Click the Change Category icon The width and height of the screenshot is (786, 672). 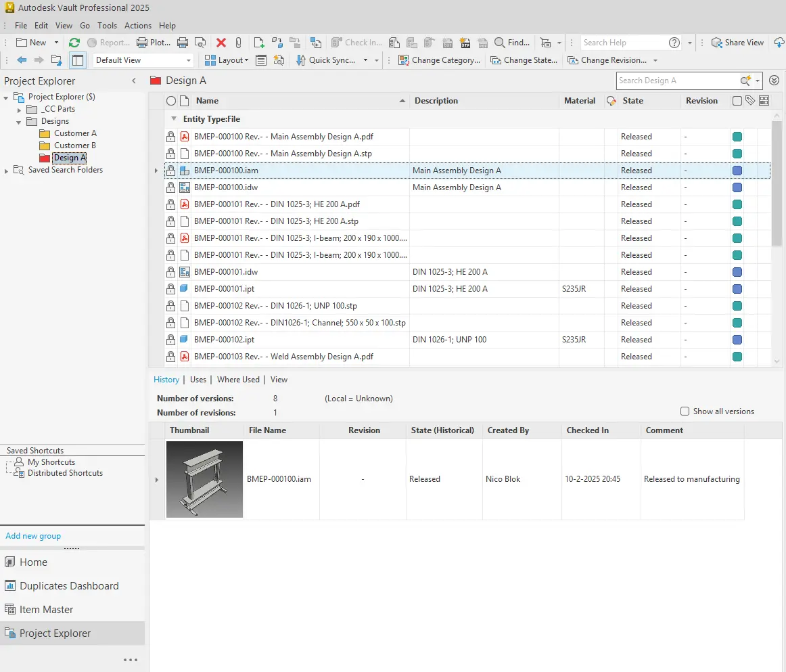pos(404,60)
